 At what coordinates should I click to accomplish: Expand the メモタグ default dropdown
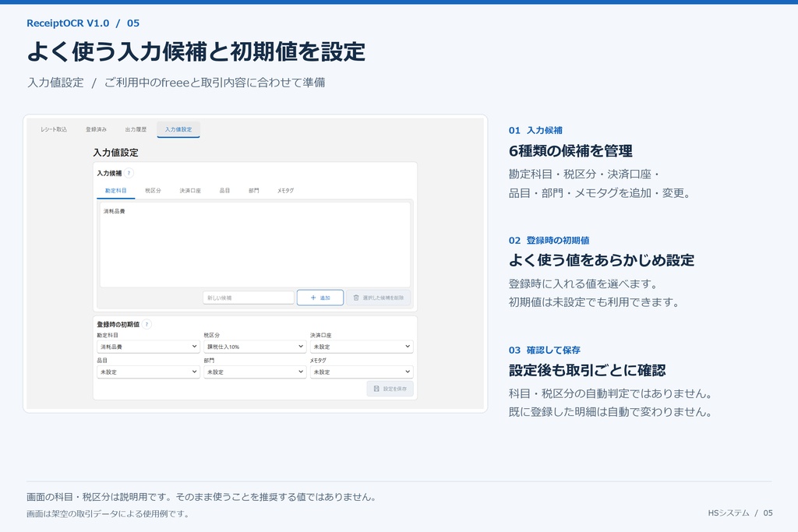362,372
